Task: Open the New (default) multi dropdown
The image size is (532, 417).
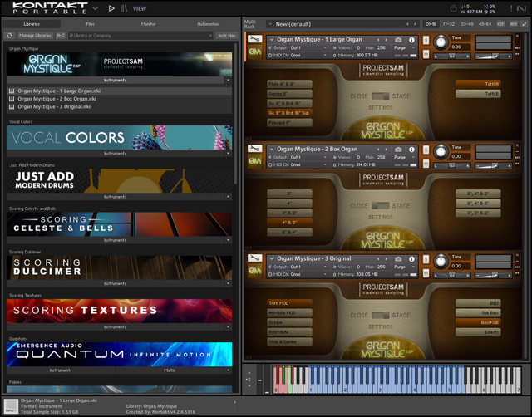Action: click(270, 24)
